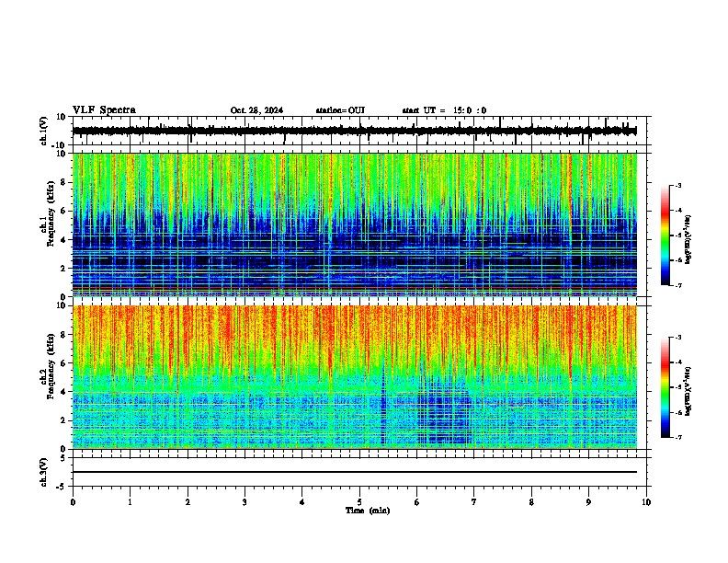Click the ch.1 spectrogram panel
This screenshot has width=728, height=563.
pos(355,224)
